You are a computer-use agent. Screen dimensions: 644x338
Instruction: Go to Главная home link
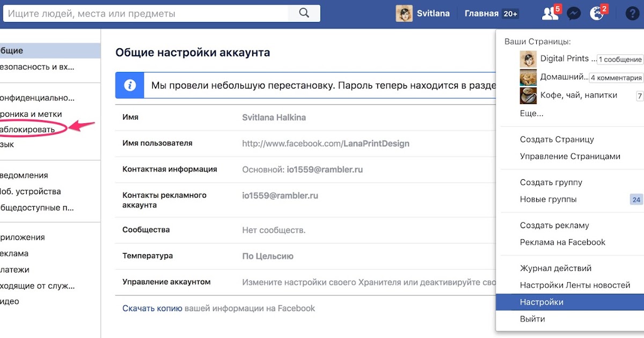[481, 13]
